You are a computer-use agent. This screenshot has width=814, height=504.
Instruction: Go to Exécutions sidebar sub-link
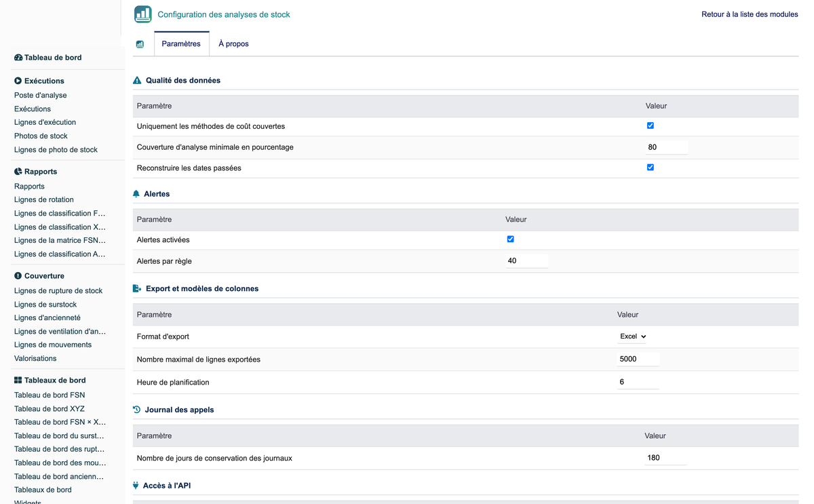33,109
